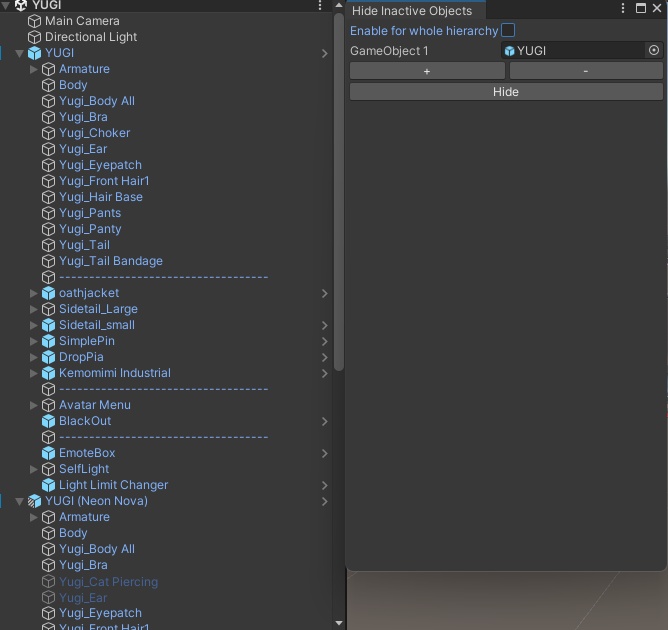Click the Yugi_Tail Bandage cube icon
This screenshot has width=668, height=630.
(48, 261)
